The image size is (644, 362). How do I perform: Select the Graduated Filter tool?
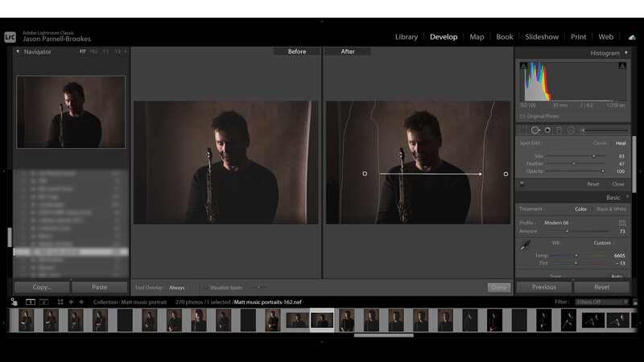click(x=559, y=130)
